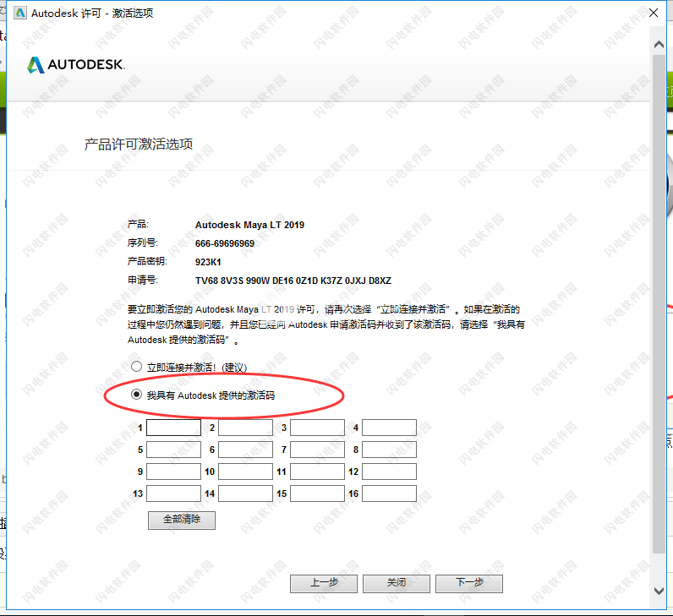
Task: Select the 立即连接并激活 radio option
Action: 136,367
